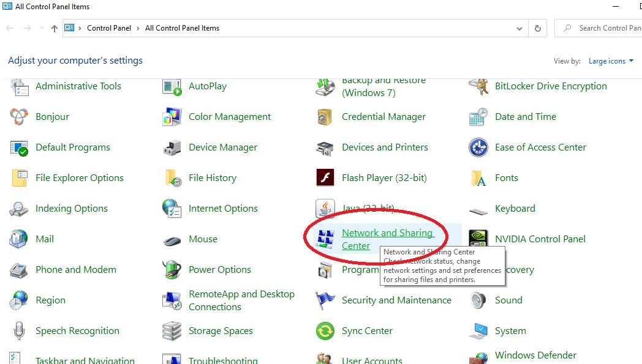Click the System computer icon
Screen dimensions: 642x364
click(478, 331)
